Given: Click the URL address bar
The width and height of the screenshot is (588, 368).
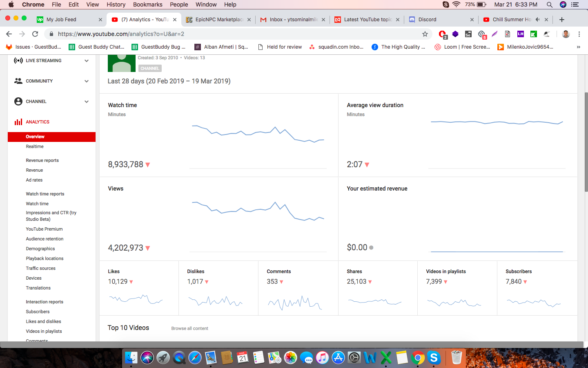Looking at the screenshot, I should [237, 34].
